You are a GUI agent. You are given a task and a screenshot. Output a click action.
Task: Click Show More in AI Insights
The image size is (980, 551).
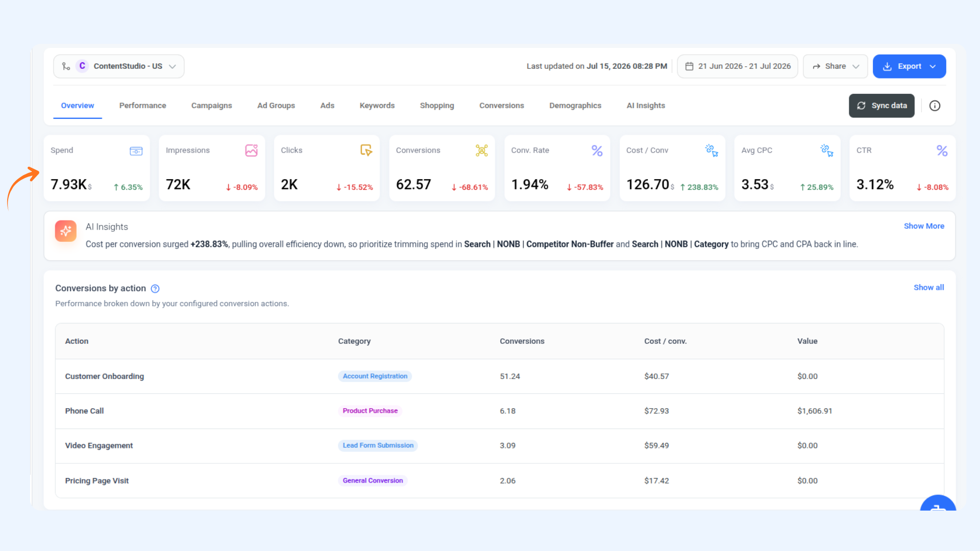924,226
